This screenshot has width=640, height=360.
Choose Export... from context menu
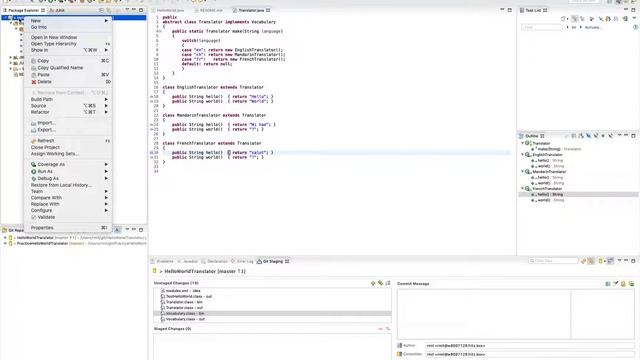[x=68, y=130]
